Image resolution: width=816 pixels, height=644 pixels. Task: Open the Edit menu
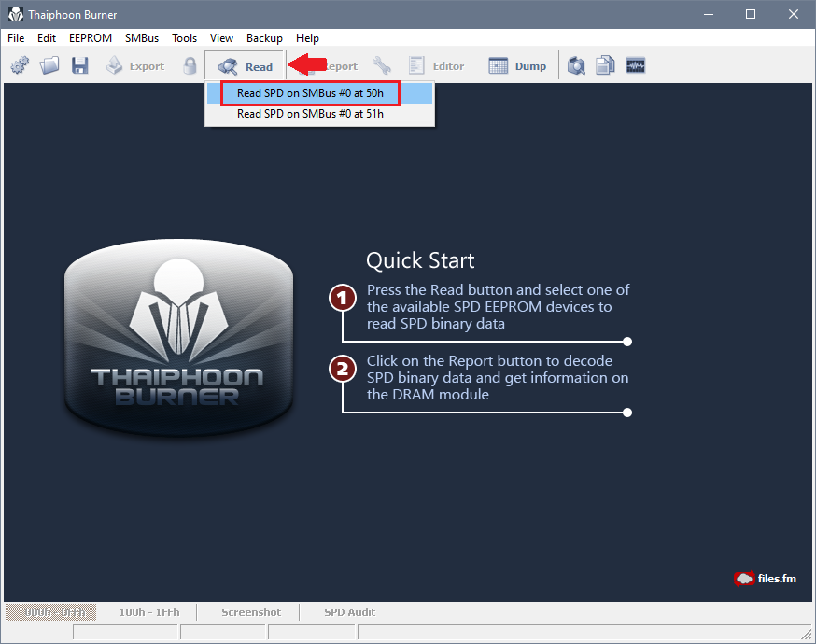[x=47, y=38]
